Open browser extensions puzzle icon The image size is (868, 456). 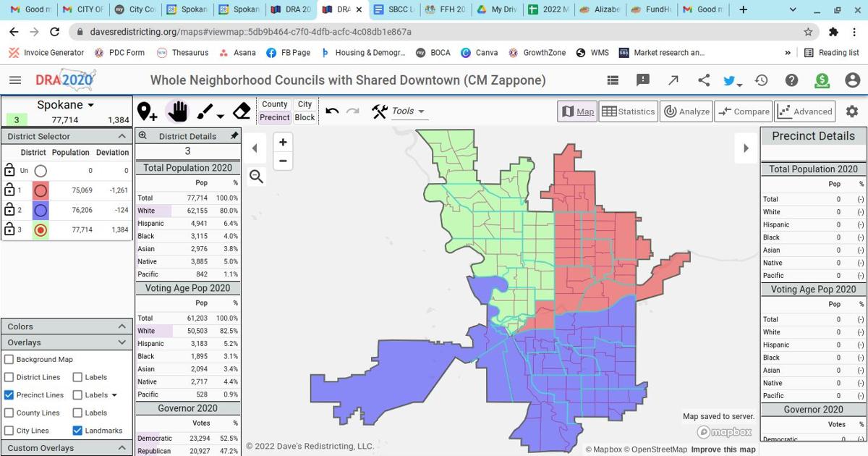[x=833, y=32]
